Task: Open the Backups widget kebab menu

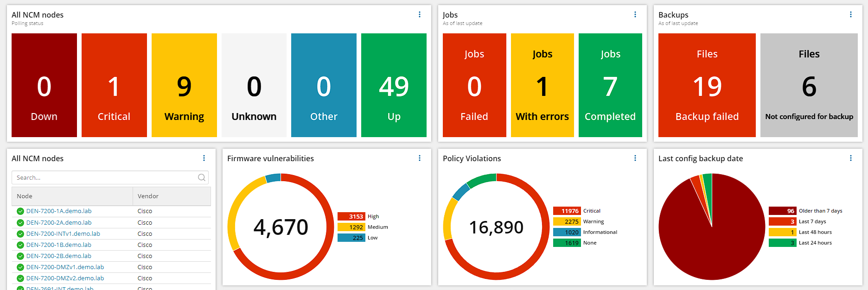Action: pos(851,14)
